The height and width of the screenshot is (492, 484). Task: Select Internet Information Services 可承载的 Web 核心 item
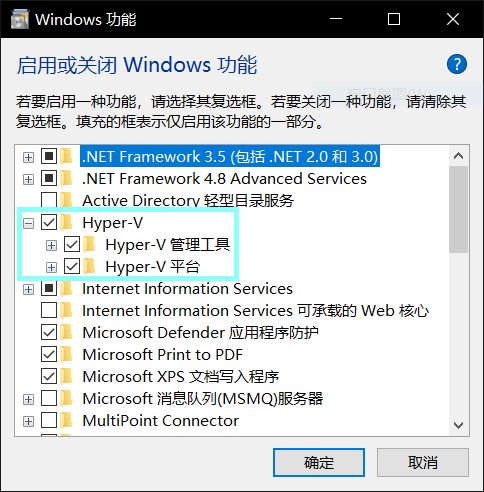pyautogui.click(x=255, y=311)
